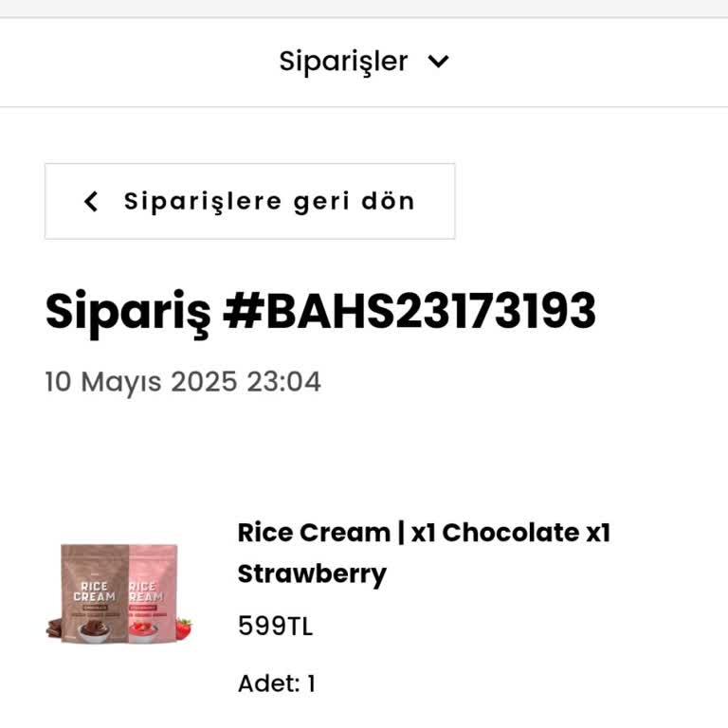Click the chocolate pieces beside the brown bag

click(54, 628)
